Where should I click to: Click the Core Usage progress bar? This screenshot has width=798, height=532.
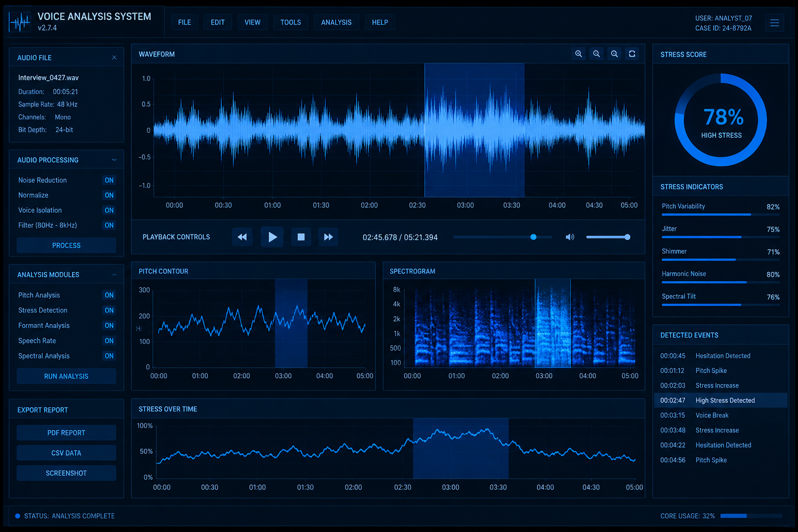point(751,516)
